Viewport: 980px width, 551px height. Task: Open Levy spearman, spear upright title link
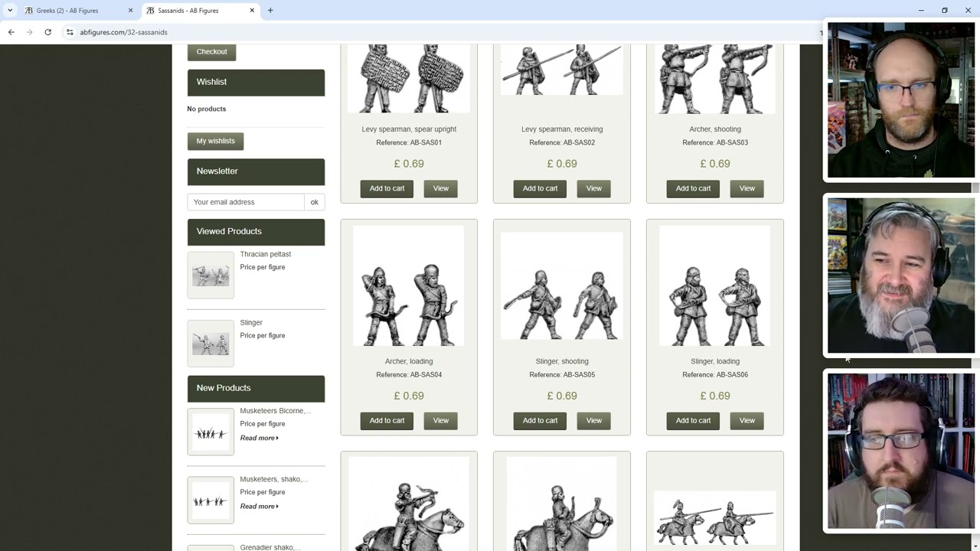click(x=409, y=129)
